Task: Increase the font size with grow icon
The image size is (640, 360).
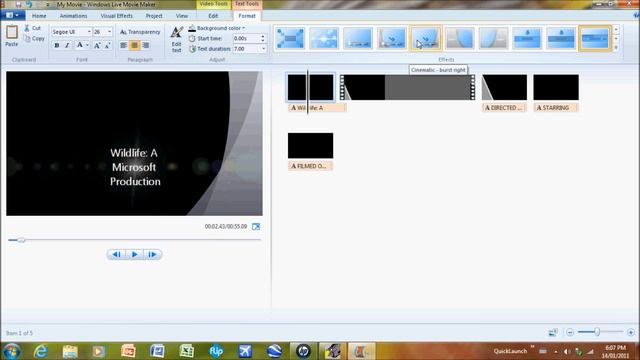Action: click(x=97, y=45)
